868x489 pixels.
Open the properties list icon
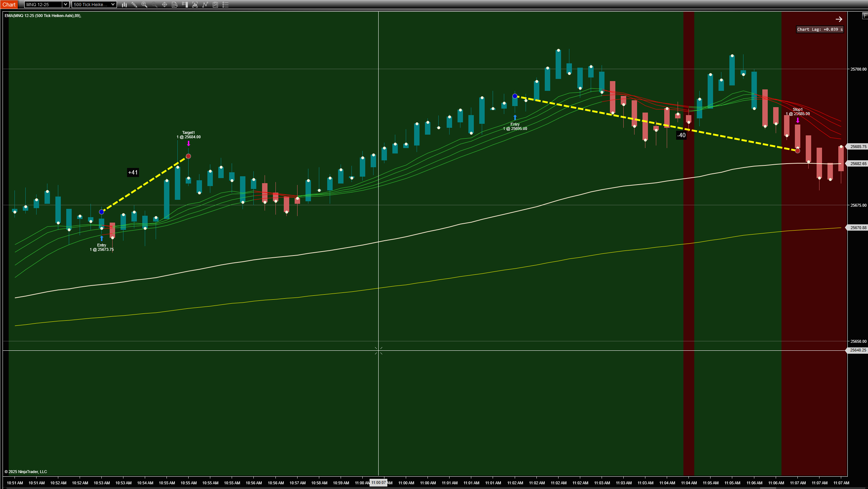pyautogui.click(x=226, y=5)
